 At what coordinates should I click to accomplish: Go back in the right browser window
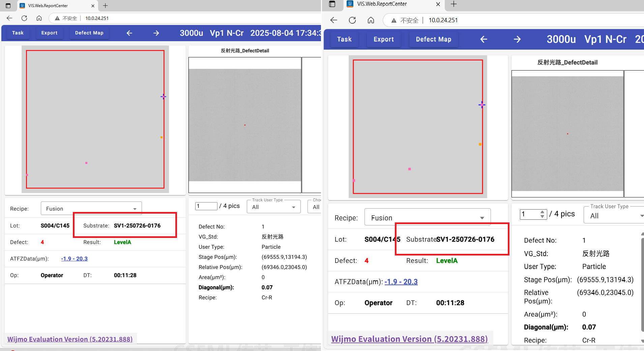(334, 20)
